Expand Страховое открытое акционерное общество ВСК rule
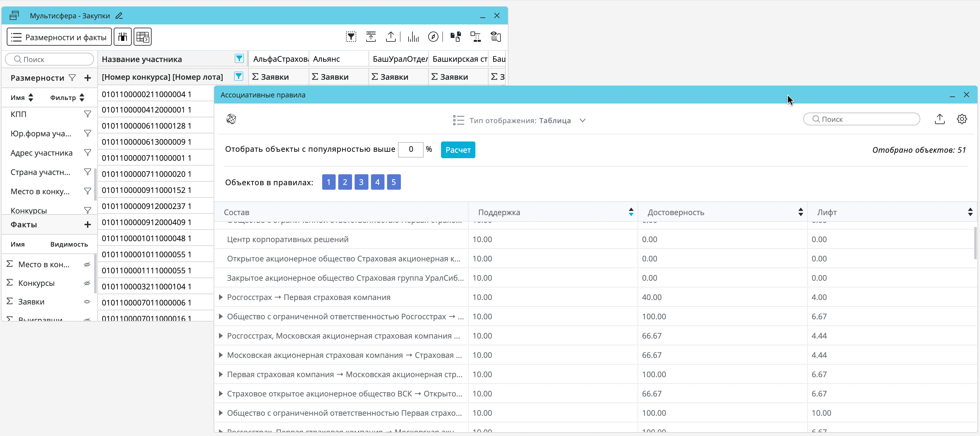 (221, 394)
